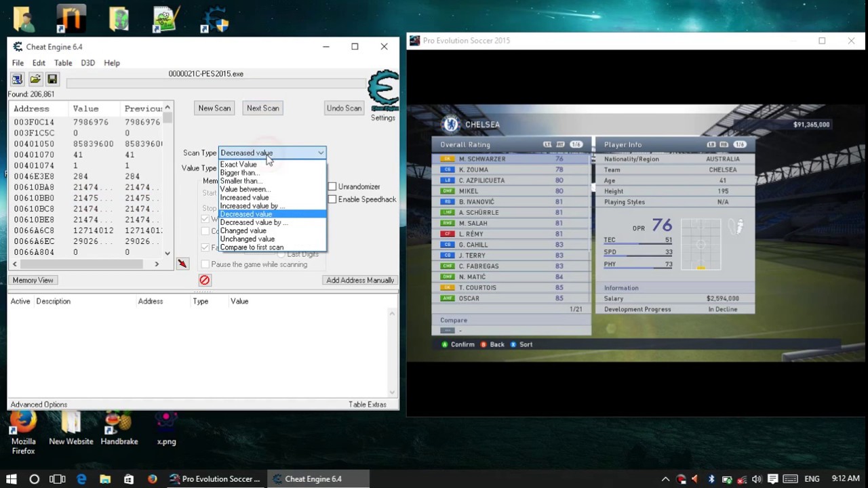Click Add Address Manually
The height and width of the screenshot is (488, 868).
click(360, 280)
